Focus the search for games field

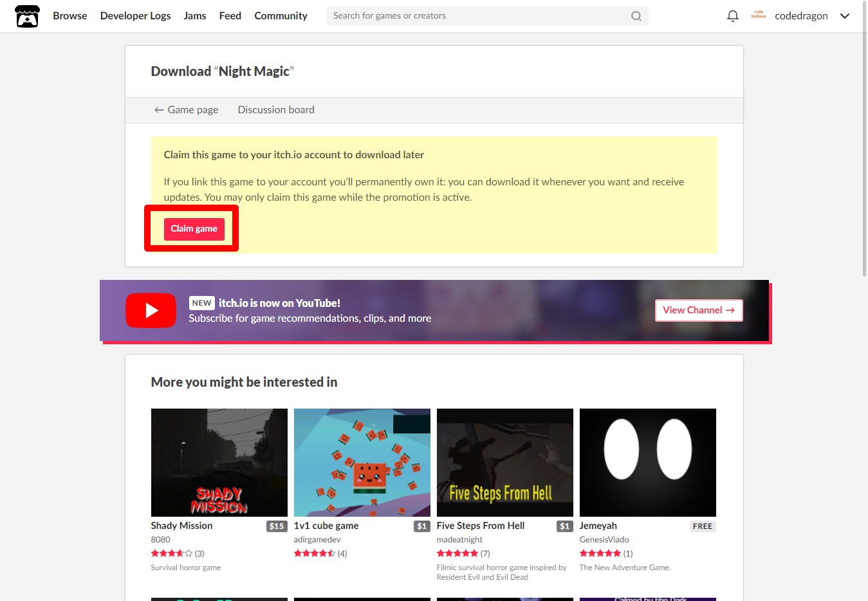click(x=487, y=16)
